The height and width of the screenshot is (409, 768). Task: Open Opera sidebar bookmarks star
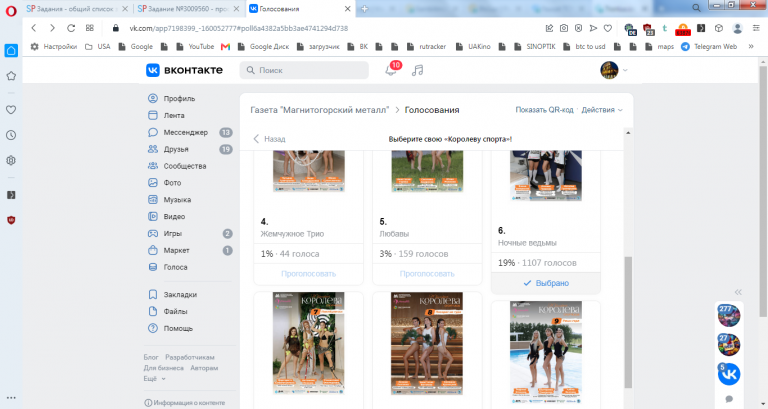click(11, 76)
